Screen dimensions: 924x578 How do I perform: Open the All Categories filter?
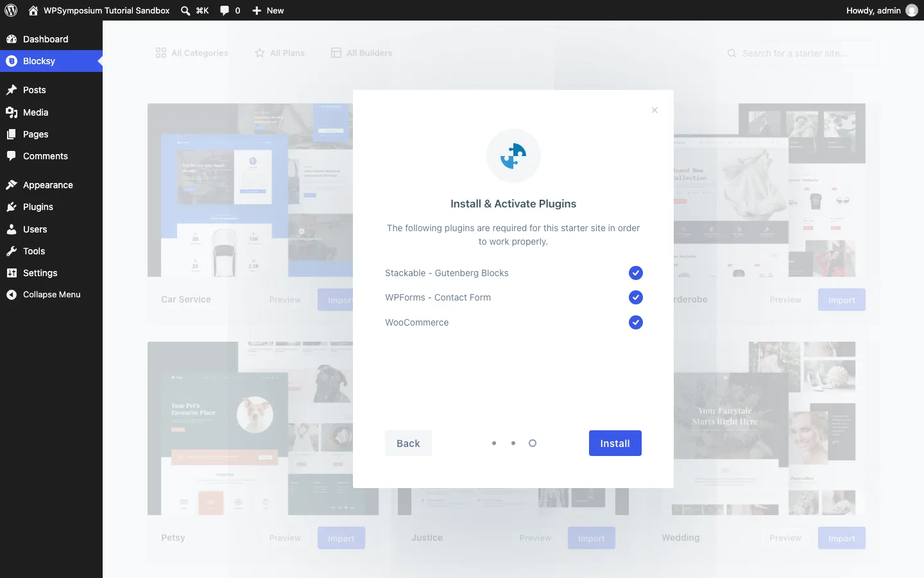[x=192, y=53]
